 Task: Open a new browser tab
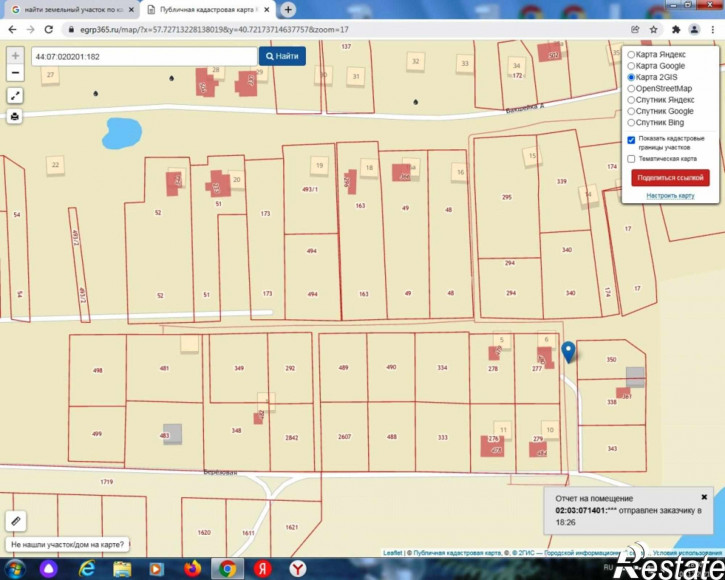click(288, 9)
